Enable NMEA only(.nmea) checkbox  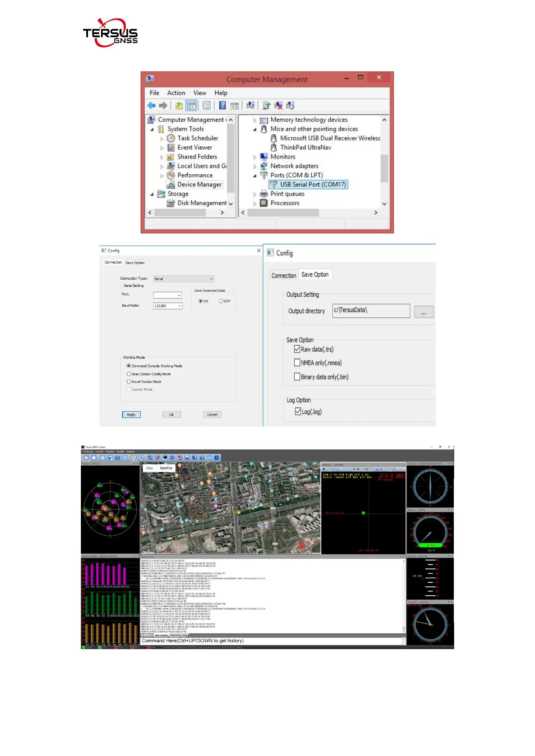click(297, 363)
